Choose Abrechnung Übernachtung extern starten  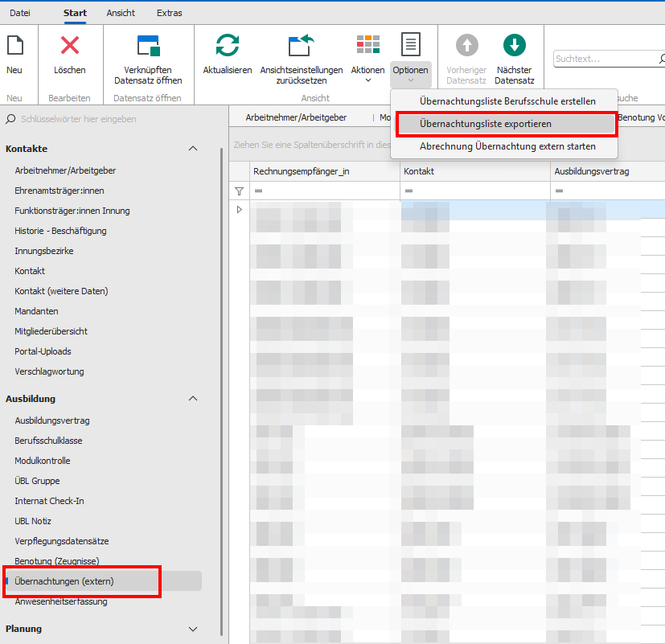504,146
